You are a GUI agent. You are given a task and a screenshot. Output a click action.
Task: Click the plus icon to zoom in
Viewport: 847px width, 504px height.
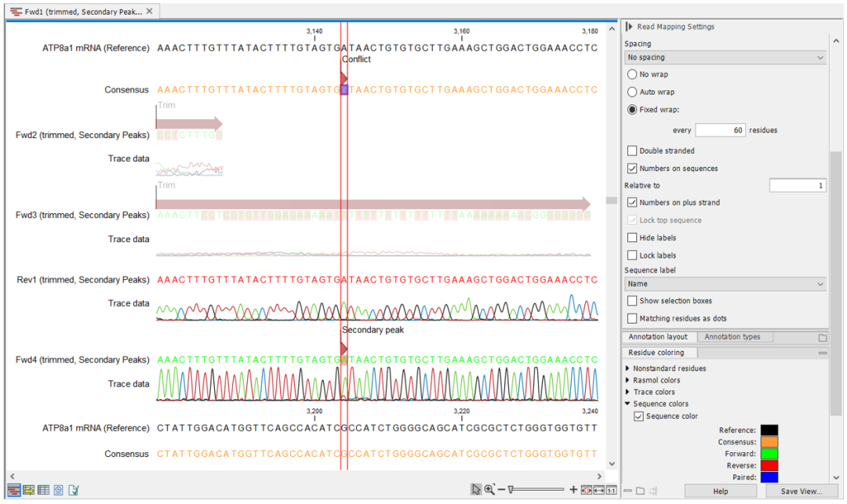tap(573, 489)
